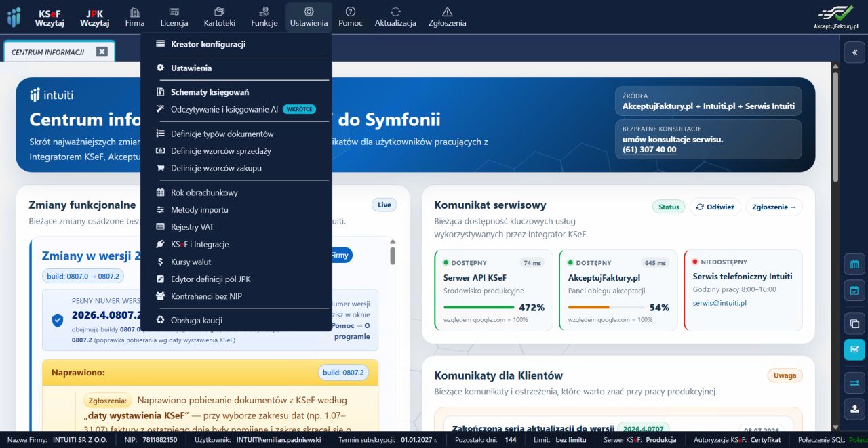
Task: Click the Status badge in Komunikat serwisowy
Action: tap(669, 207)
